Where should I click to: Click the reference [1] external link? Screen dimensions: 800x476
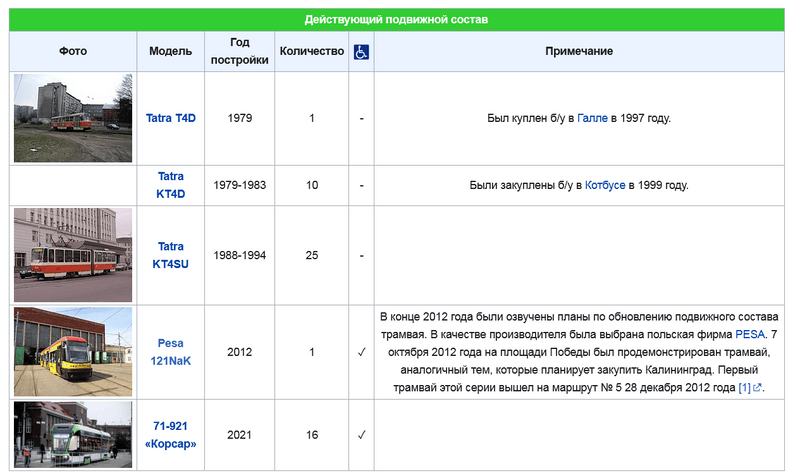click(x=744, y=388)
